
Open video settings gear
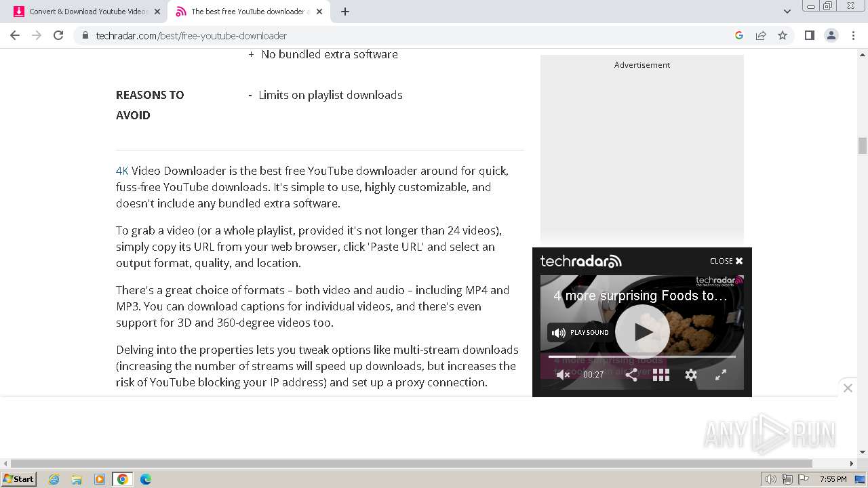point(691,375)
